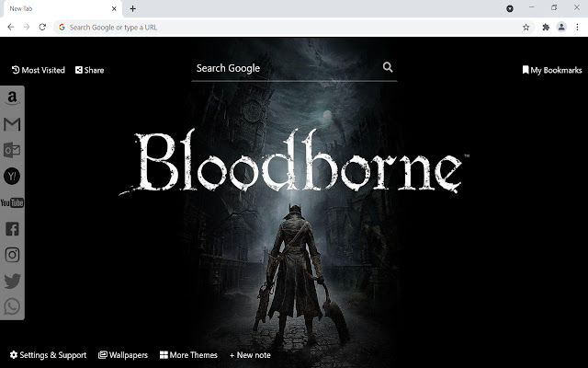Browse More Themes
The image size is (588, 368).
coord(188,355)
